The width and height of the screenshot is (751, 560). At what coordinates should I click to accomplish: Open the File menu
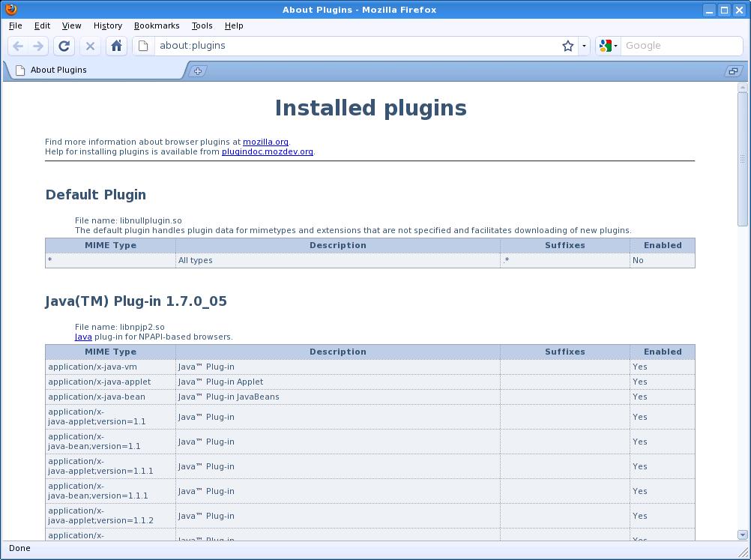15,26
